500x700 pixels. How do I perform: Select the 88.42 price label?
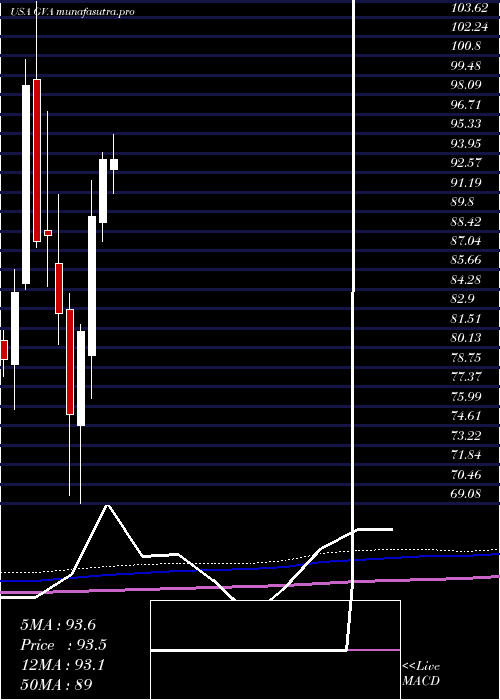(467, 221)
